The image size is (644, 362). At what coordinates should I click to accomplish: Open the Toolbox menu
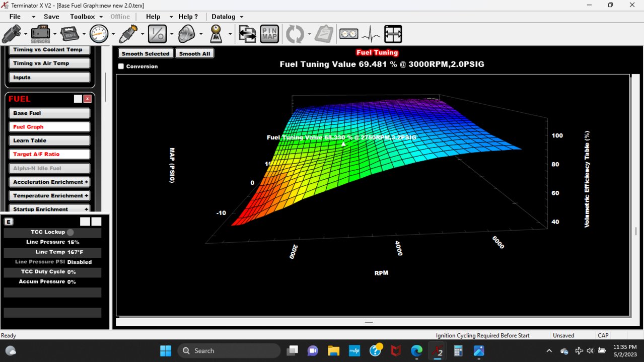point(83,17)
